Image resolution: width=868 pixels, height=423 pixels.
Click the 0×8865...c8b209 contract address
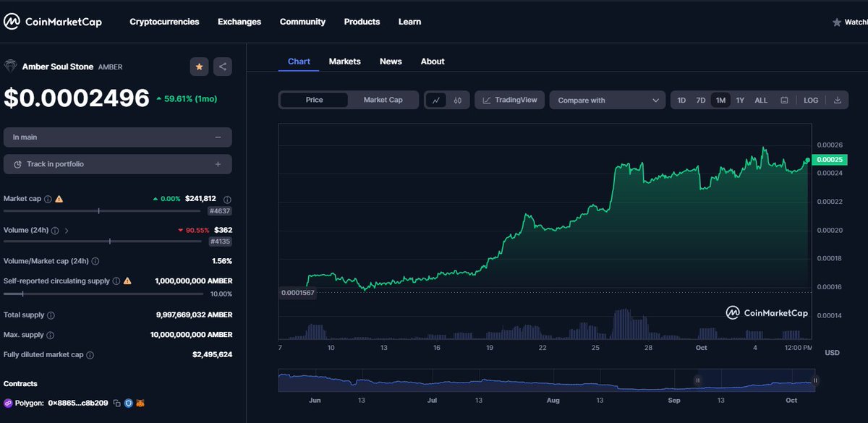pos(77,403)
